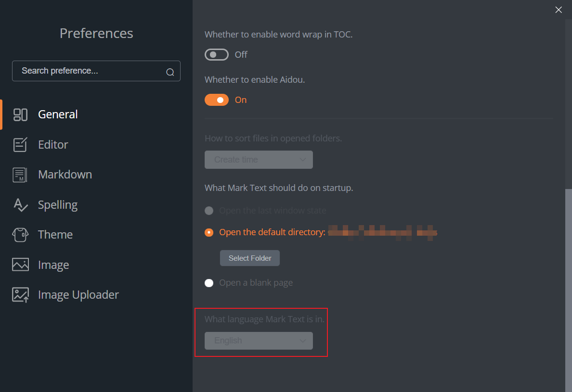
Task: Click 'Whether to enable Aidou.' label
Action: [255, 80]
